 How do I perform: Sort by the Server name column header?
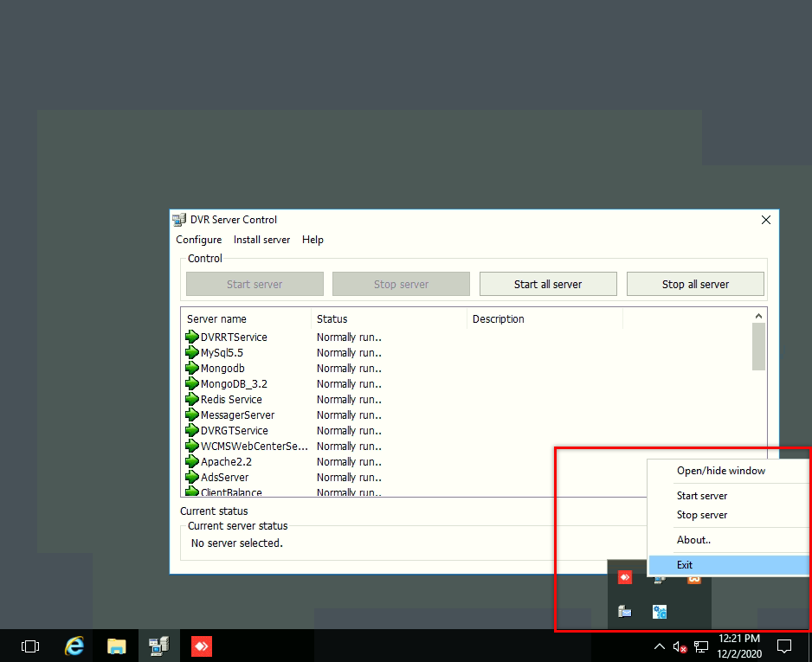[x=246, y=318]
